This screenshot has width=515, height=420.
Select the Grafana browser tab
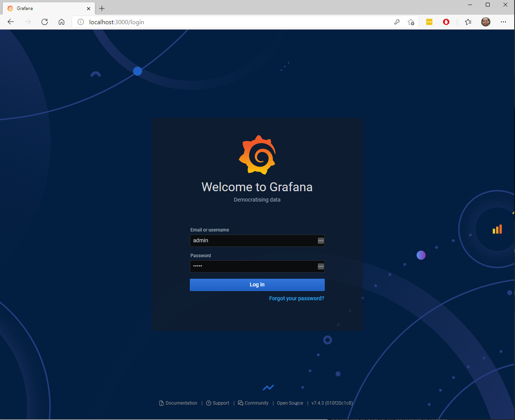[x=49, y=8]
